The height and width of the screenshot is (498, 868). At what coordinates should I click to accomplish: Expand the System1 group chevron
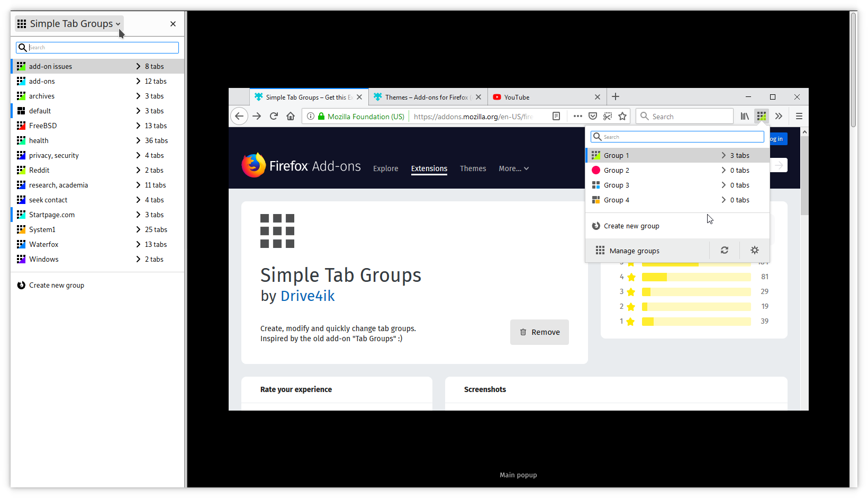138,229
